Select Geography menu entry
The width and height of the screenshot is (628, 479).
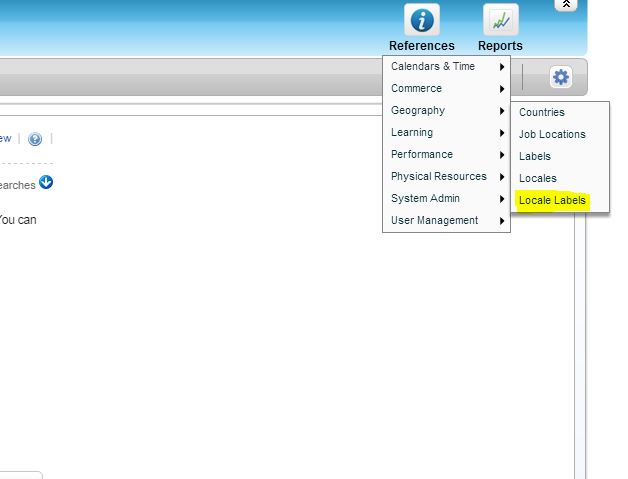[447, 111]
